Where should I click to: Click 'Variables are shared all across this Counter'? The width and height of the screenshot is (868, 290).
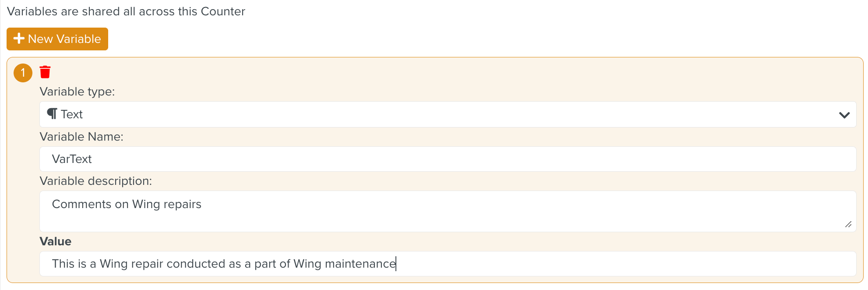pos(126,11)
